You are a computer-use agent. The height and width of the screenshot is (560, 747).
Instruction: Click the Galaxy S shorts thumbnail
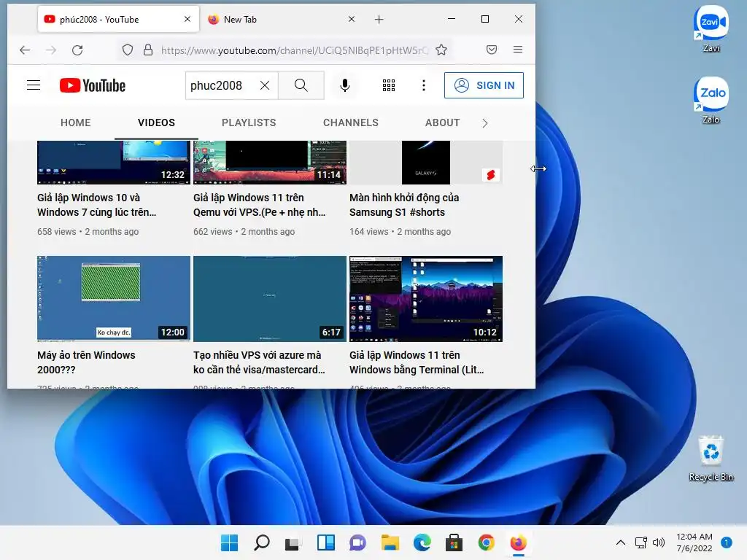(426, 163)
